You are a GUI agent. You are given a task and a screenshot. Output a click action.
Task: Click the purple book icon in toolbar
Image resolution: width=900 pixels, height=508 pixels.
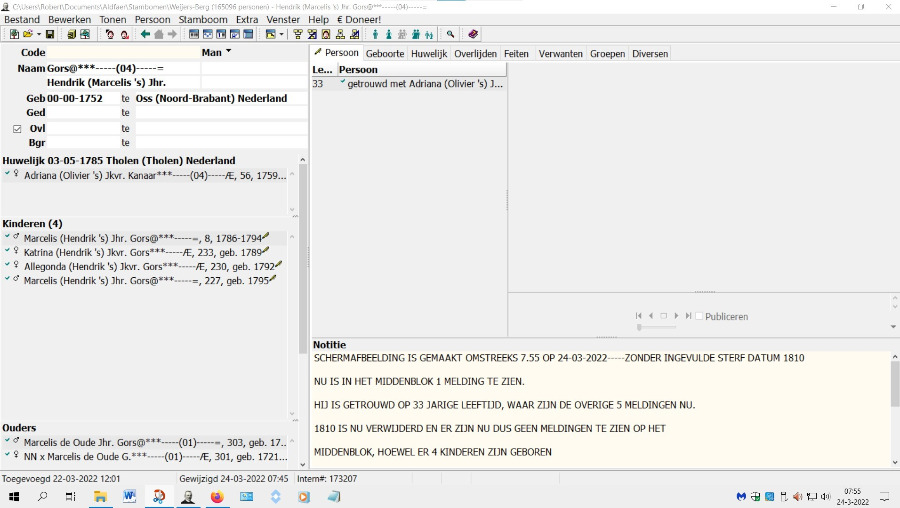click(x=473, y=34)
